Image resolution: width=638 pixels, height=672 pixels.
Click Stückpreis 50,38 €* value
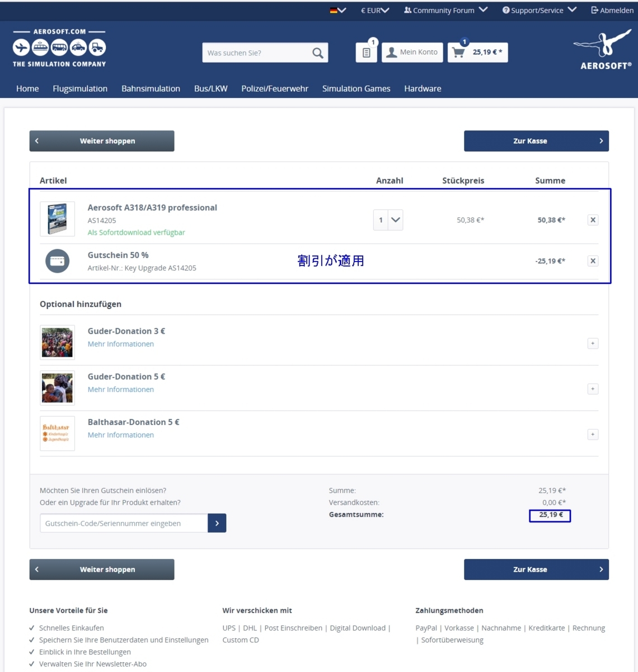point(470,220)
